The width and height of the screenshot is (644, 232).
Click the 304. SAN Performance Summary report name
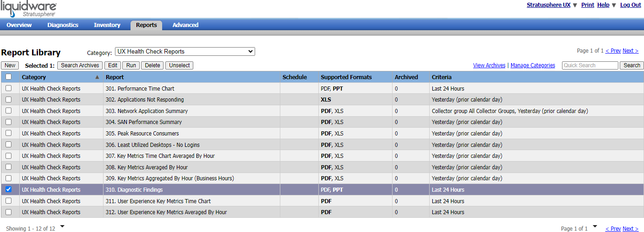(x=144, y=122)
